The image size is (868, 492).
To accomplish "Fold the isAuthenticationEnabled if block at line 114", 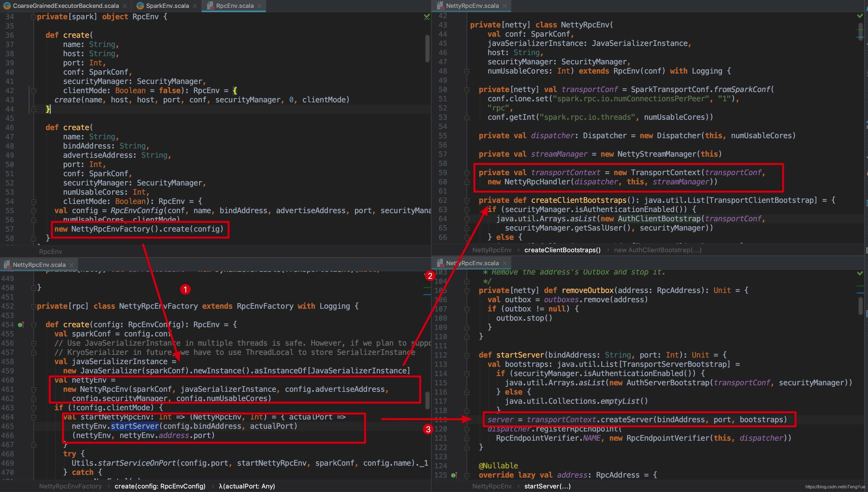I will [x=467, y=374].
